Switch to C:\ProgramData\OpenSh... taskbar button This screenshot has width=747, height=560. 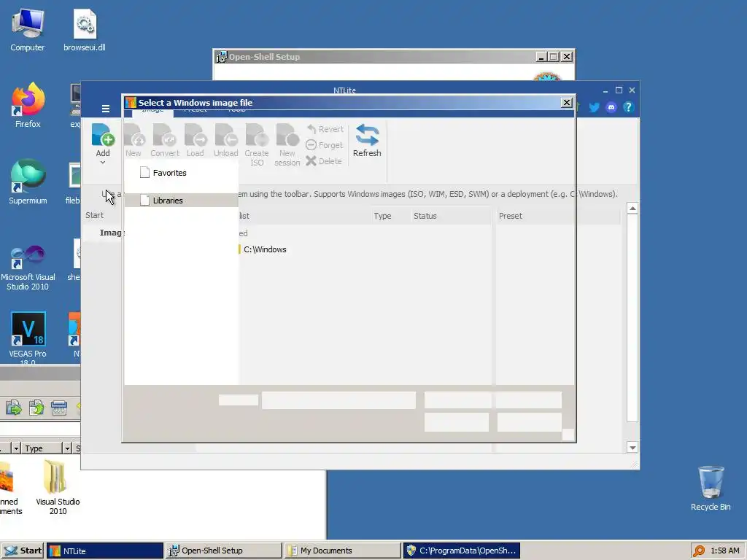[461, 551]
